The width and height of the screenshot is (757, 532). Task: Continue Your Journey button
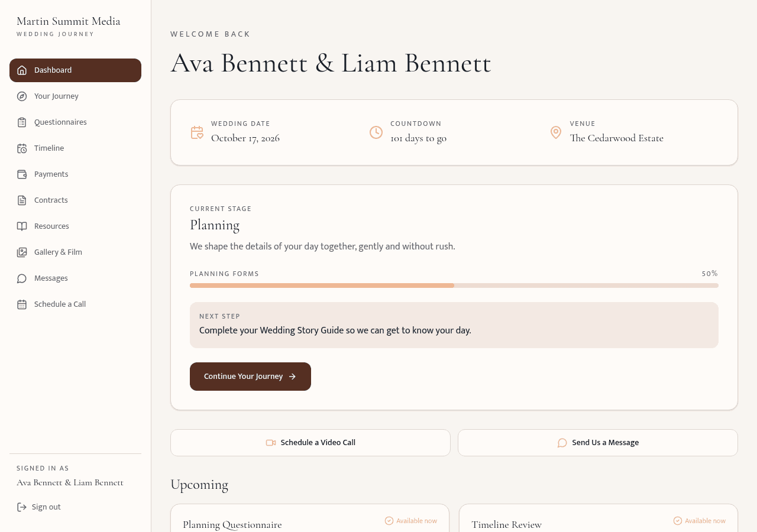click(250, 377)
